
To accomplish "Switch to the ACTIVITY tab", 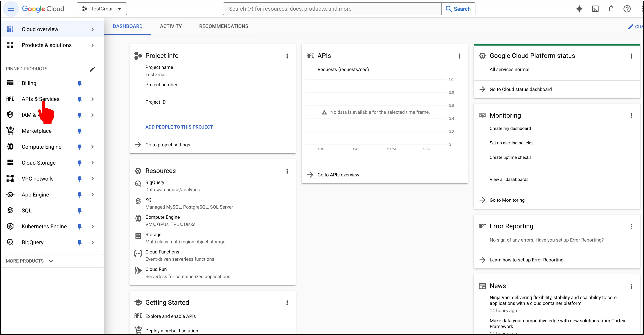I will 171,26.
